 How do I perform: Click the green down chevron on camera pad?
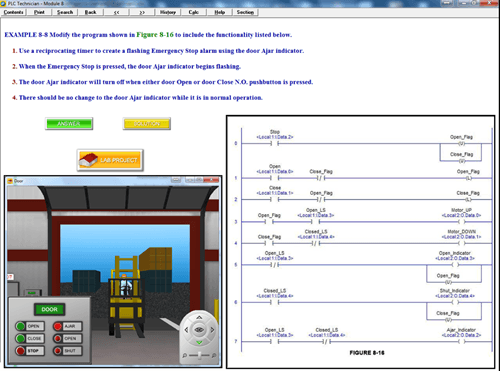coord(199,342)
